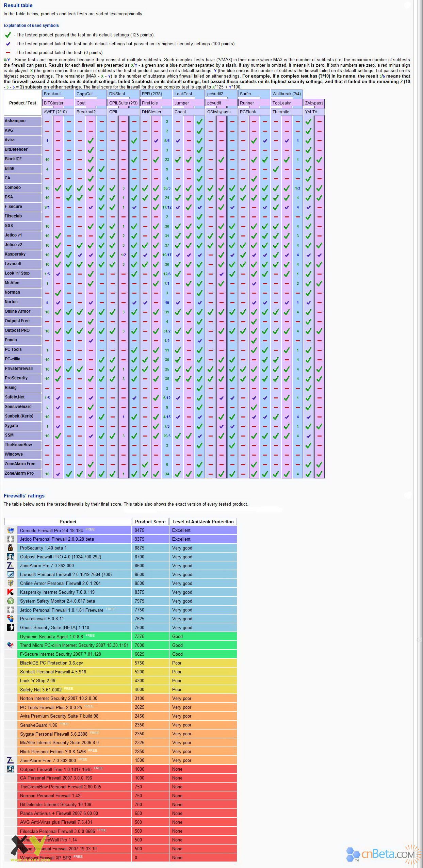
Task: Click the 35/3 FPR result in the Comodo row
Action: [167, 188]
